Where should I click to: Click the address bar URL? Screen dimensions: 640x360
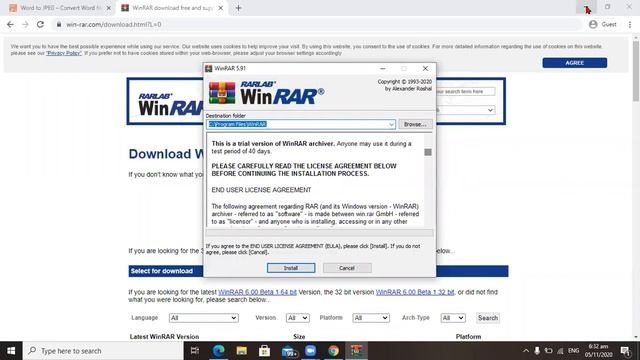click(114, 24)
